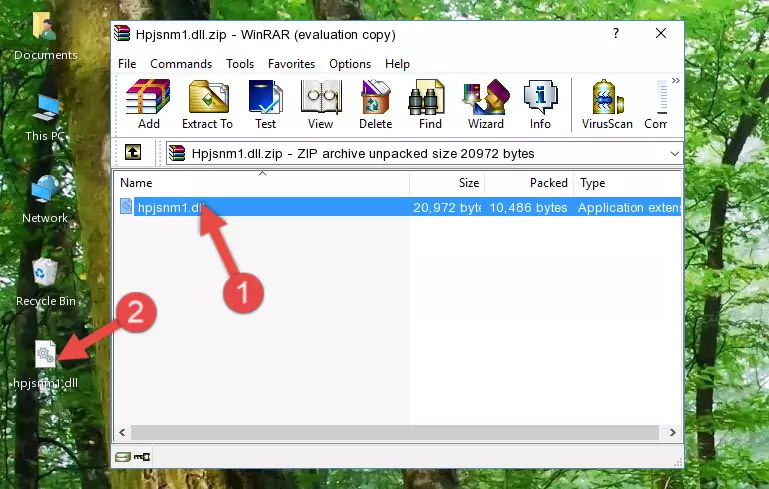Viewport: 769px width, 489px height.
Task: Click the Delete toolbar icon
Action: click(376, 104)
